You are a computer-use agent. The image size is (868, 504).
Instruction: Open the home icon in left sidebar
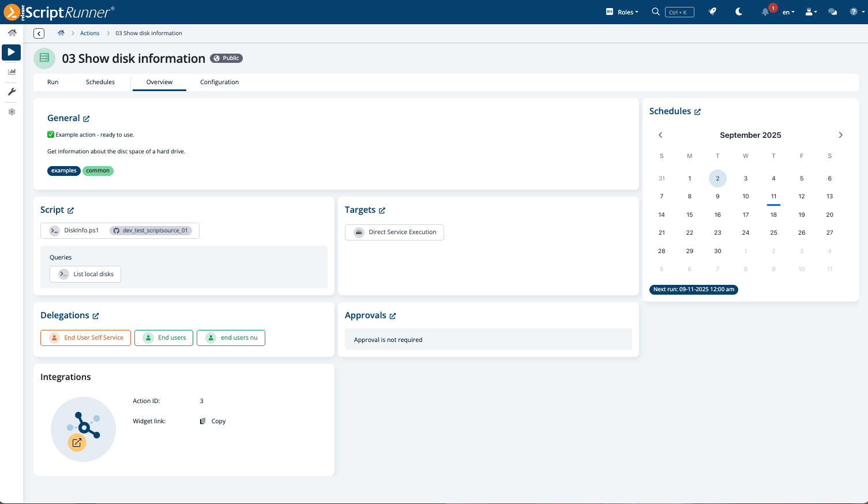pyautogui.click(x=12, y=33)
